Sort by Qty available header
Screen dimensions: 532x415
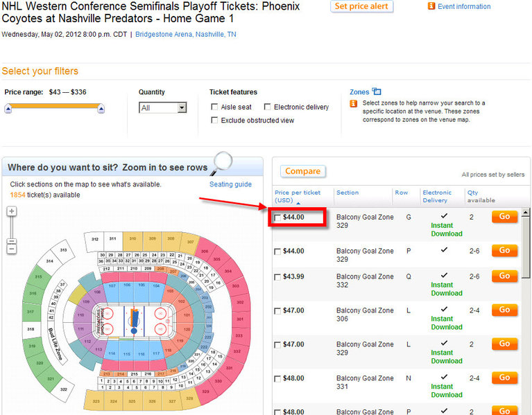pos(481,196)
